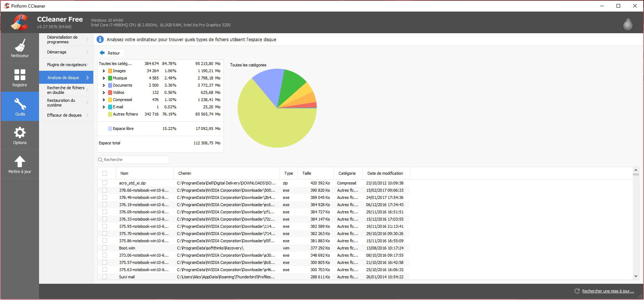Select the Boot.wim file name
Viewport: 644px width, 300px height.
[127, 248]
